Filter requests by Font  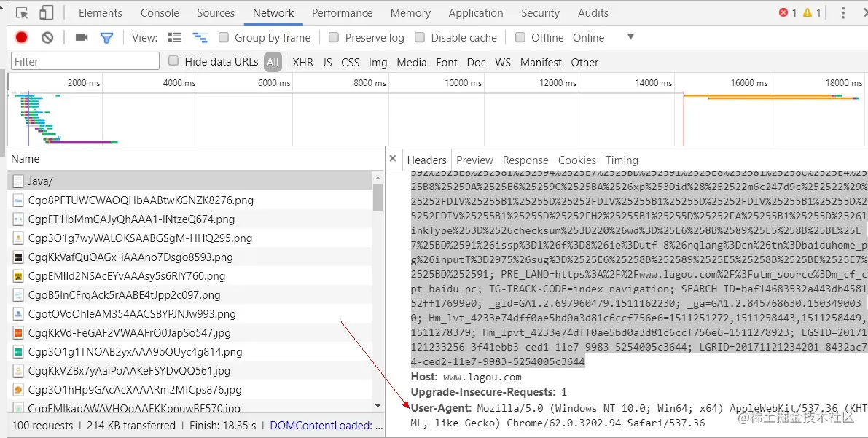coord(446,62)
